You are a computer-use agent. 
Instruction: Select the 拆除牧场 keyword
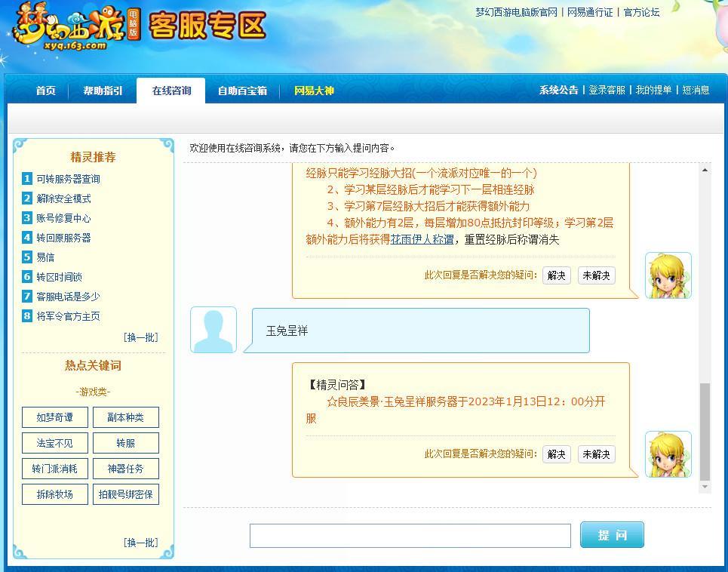tap(55, 494)
